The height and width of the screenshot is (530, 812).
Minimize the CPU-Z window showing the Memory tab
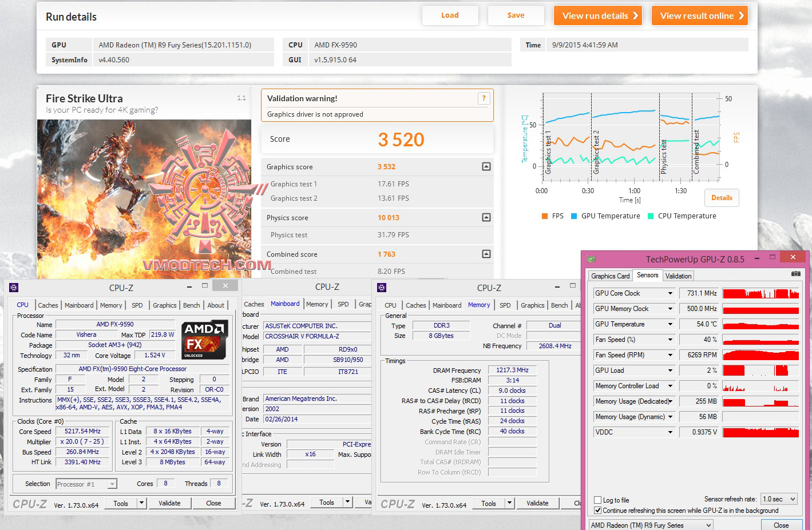(557, 286)
